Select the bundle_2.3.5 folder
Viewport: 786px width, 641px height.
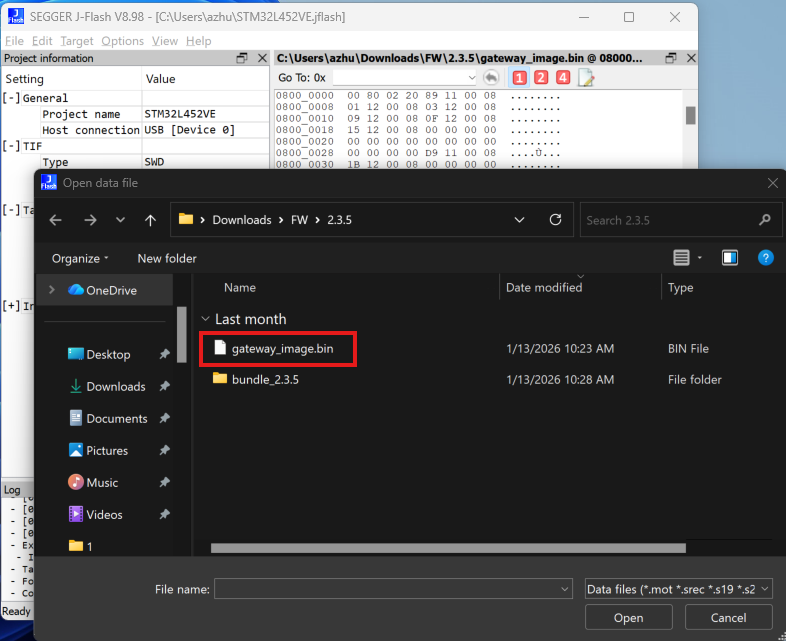click(265, 379)
